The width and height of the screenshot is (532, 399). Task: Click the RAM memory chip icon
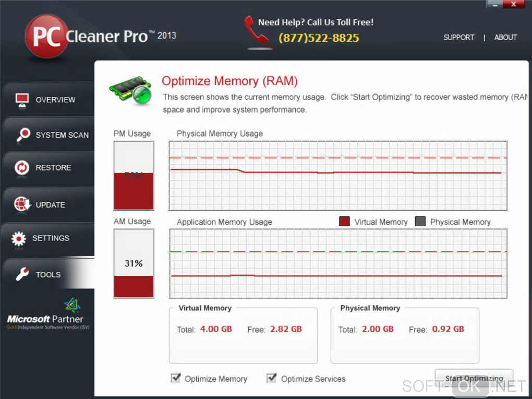point(130,90)
